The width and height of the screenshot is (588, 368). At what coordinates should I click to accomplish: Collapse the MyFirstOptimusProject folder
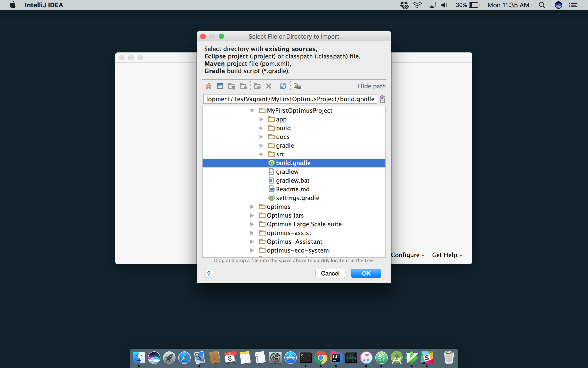252,111
